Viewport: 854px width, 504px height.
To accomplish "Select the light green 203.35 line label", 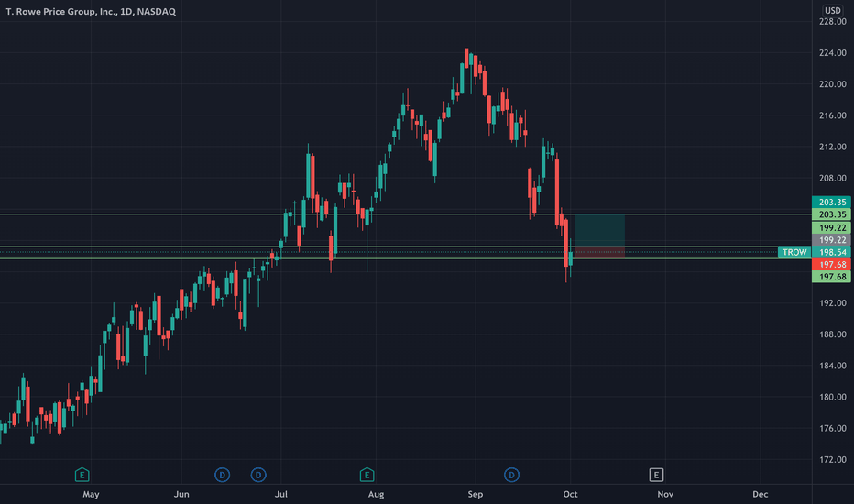I will click(x=831, y=214).
